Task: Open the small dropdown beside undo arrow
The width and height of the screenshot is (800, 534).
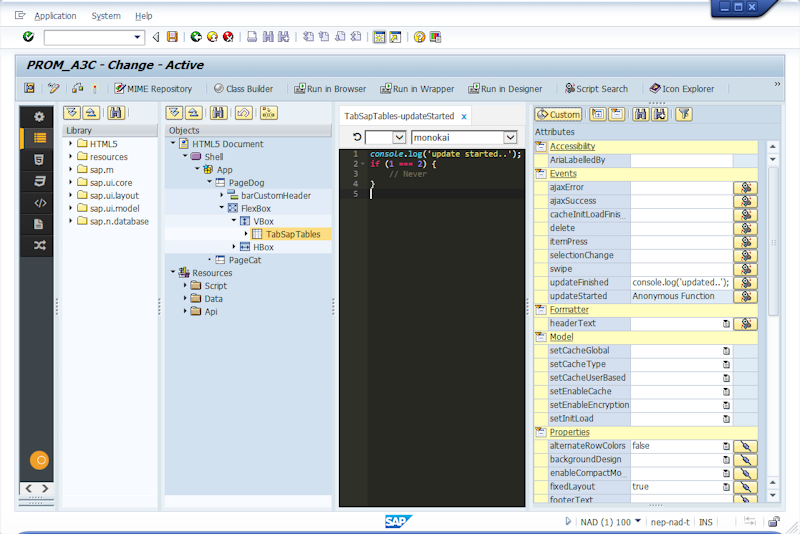Action: point(399,137)
